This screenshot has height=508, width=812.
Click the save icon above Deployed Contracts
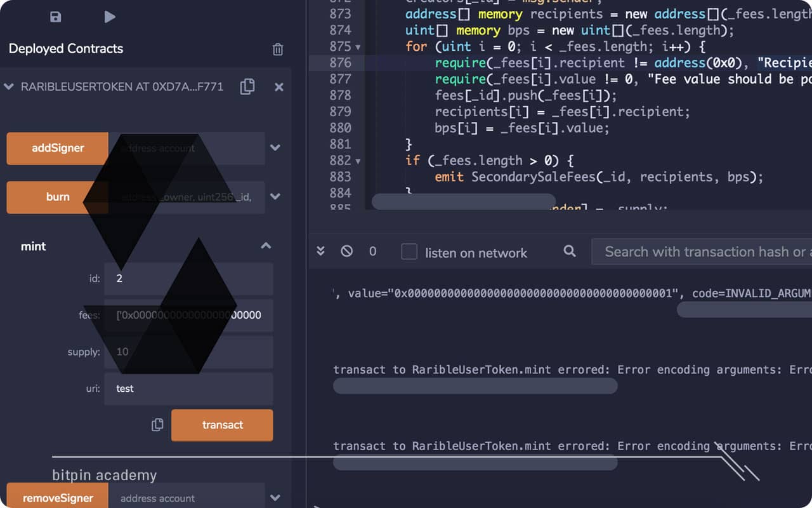click(x=56, y=17)
